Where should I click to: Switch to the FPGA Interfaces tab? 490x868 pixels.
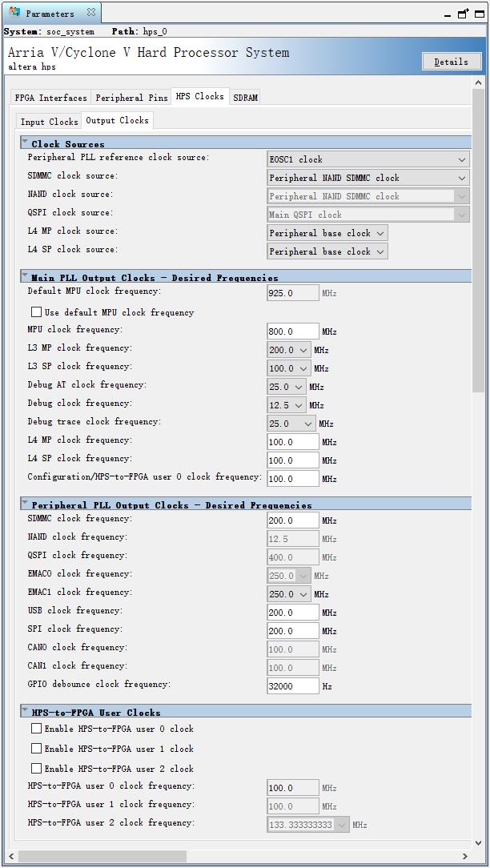point(51,98)
